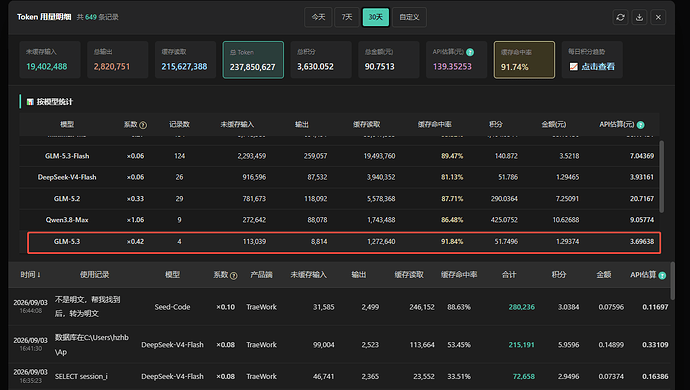Click the DeepSeek-V4-Flash row in model statistics
Image resolution: width=690 pixels, height=390 pixels.
pos(339,177)
